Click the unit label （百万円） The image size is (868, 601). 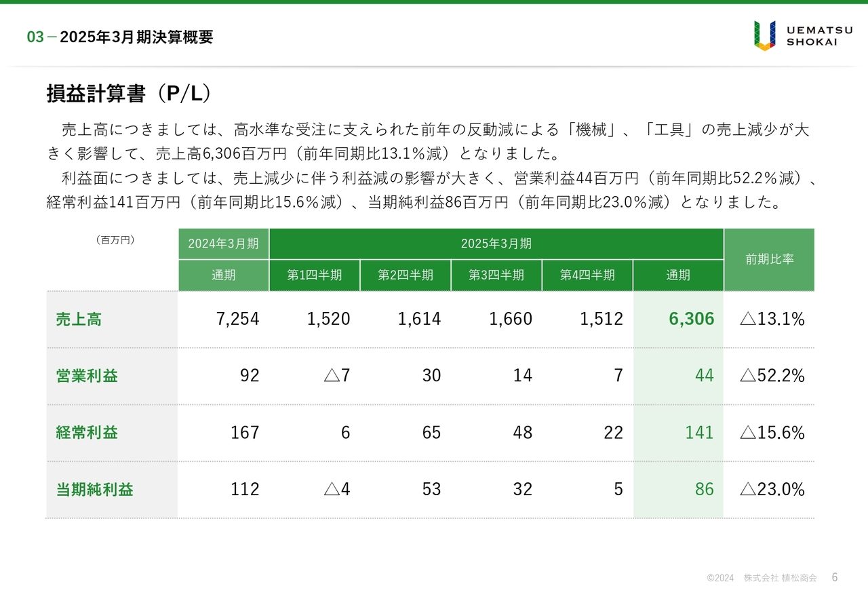pyautogui.click(x=114, y=240)
